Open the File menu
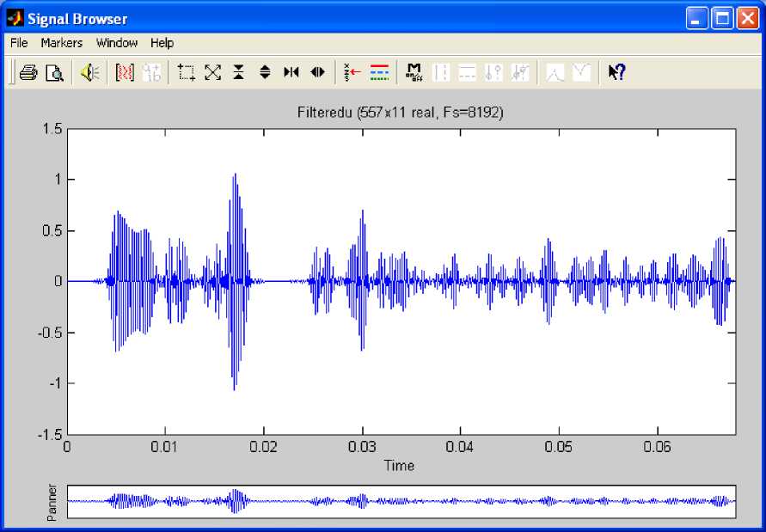 [19, 43]
